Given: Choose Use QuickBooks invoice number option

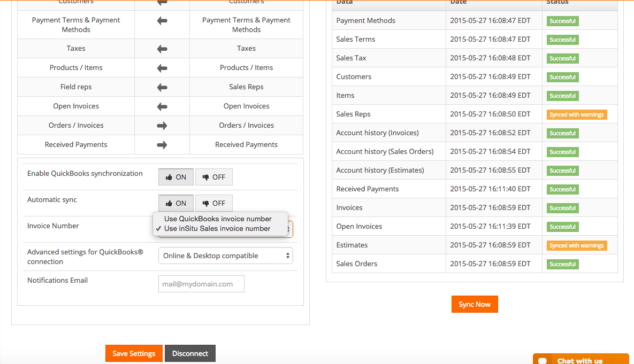Looking at the screenshot, I should [218, 219].
